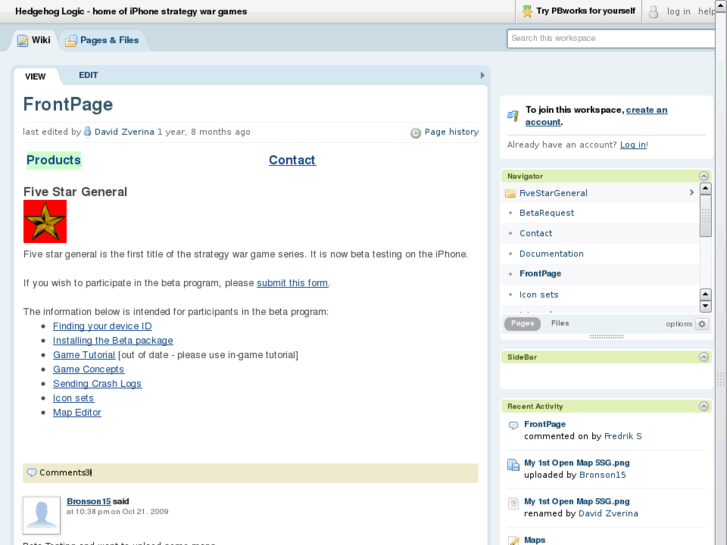727x545 pixels.
Task: Open Finding your device ID link
Action: click(x=102, y=326)
